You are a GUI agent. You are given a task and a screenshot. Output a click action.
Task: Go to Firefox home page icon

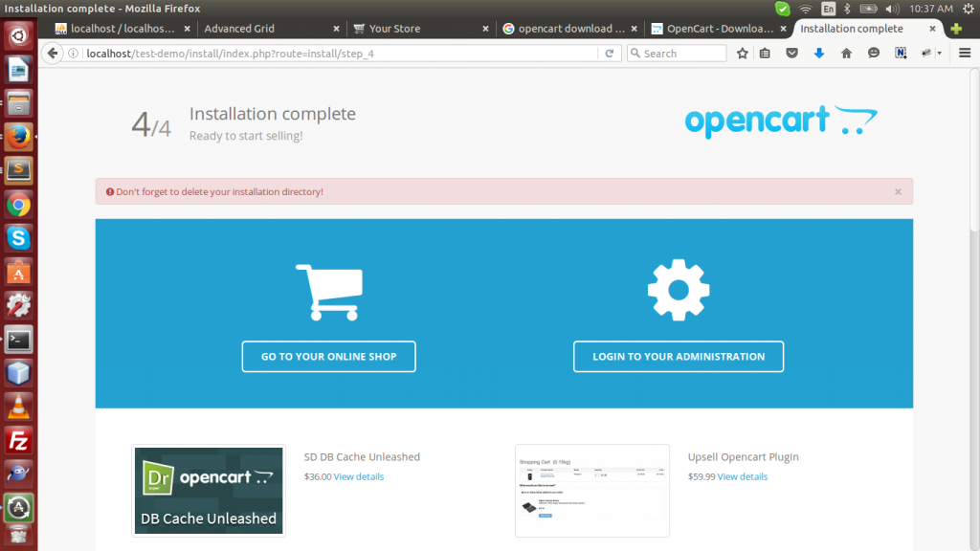point(846,54)
